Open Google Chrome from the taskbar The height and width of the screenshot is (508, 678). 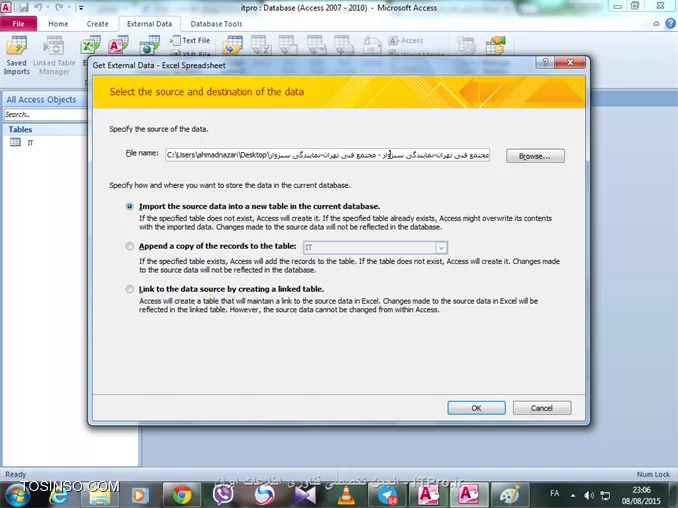[x=181, y=494]
